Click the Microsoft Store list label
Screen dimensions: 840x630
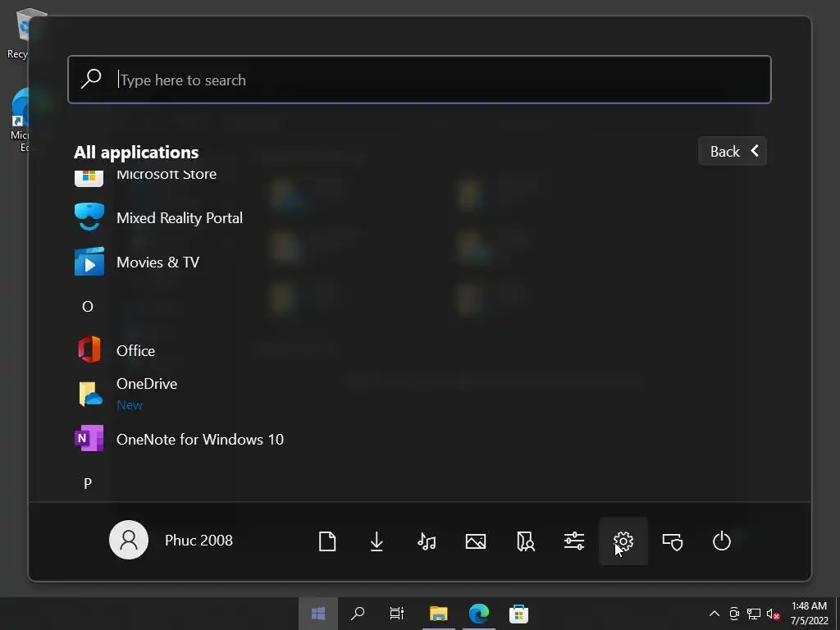click(167, 174)
